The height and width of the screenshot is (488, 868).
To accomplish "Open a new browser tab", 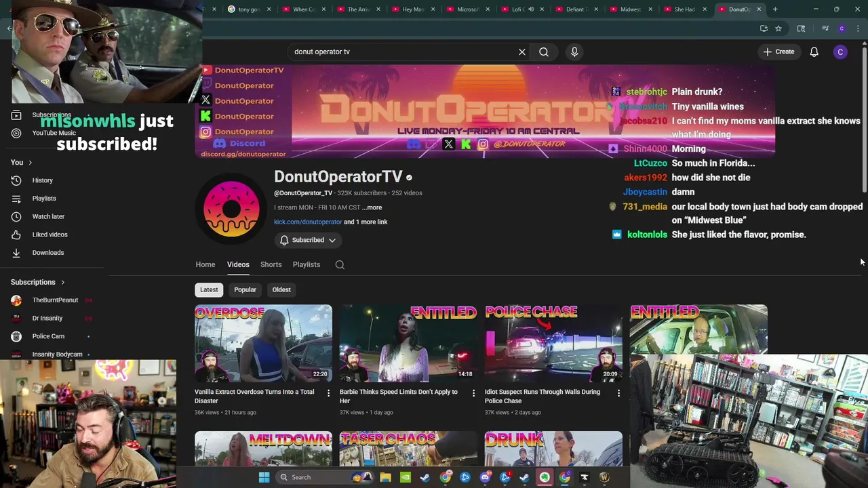I will (775, 9).
